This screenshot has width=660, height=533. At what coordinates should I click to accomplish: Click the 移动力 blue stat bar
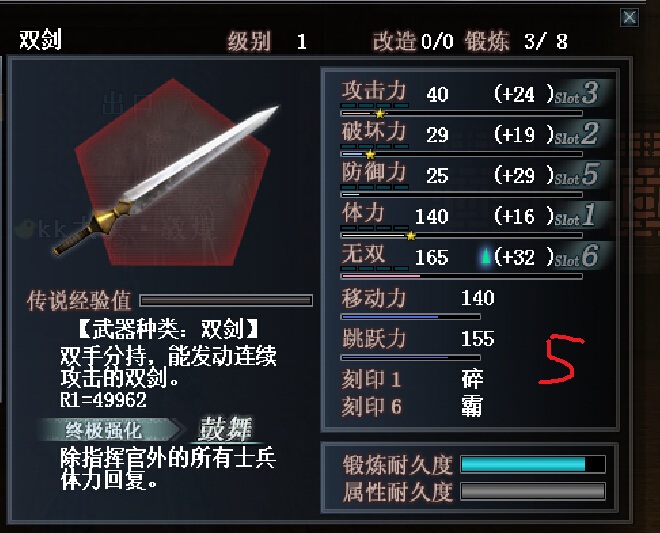point(411,317)
